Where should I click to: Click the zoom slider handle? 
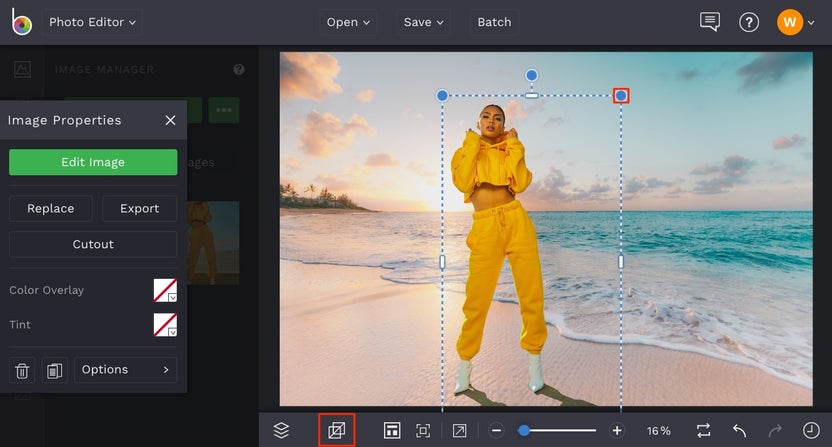click(524, 431)
